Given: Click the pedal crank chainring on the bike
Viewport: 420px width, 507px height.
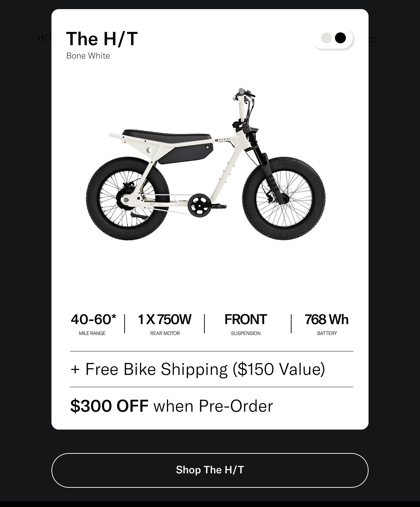Looking at the screenshot, I should tap(199, 204).
